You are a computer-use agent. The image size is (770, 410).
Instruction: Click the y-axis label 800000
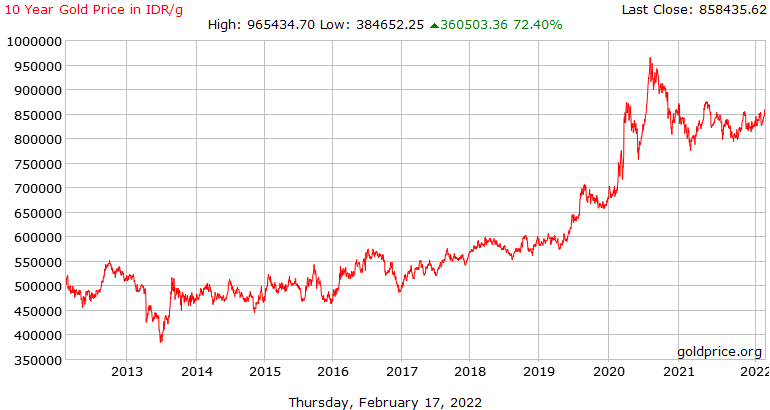tap(38, 139)
